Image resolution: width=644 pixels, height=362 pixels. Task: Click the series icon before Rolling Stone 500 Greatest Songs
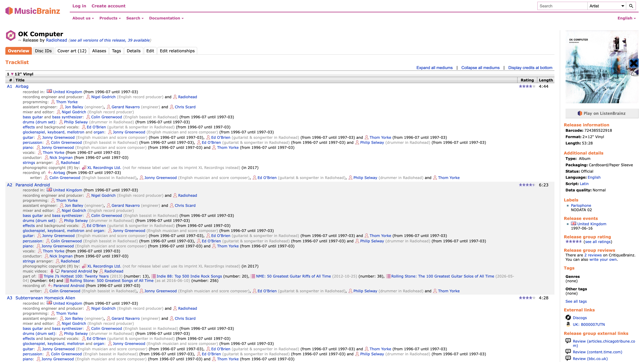coord(67,281)
